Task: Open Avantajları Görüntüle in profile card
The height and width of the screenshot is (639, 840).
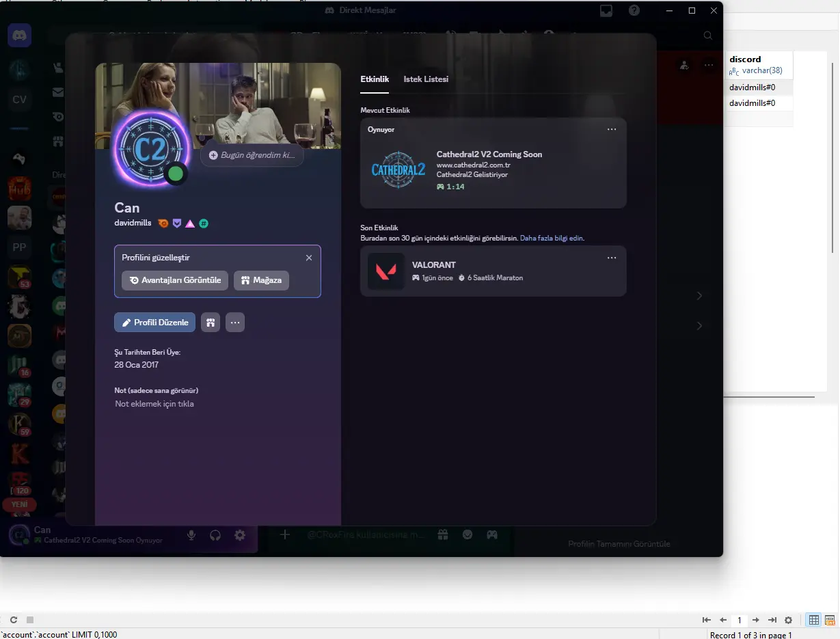Action: click(175, 280)
